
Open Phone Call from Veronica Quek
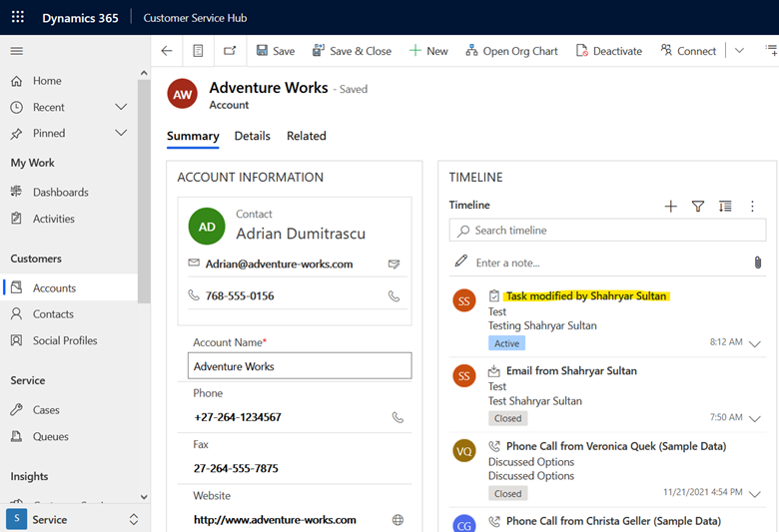click(x=616, y=446)
